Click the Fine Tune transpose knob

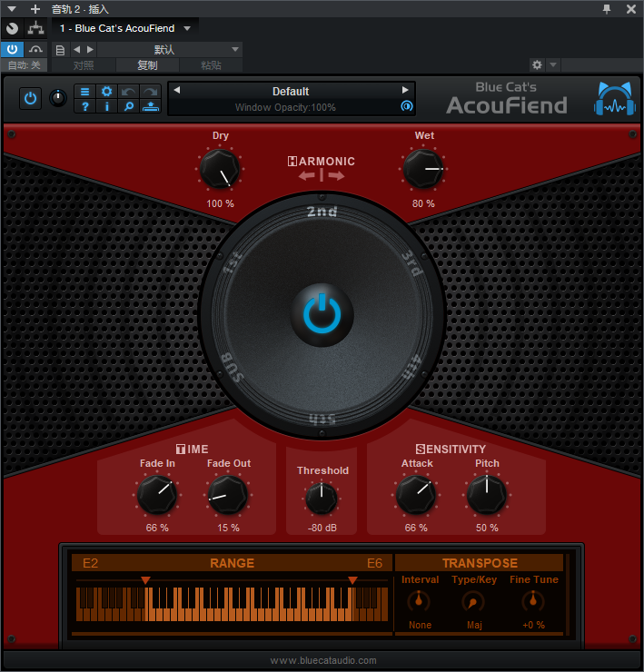[533, 601]
